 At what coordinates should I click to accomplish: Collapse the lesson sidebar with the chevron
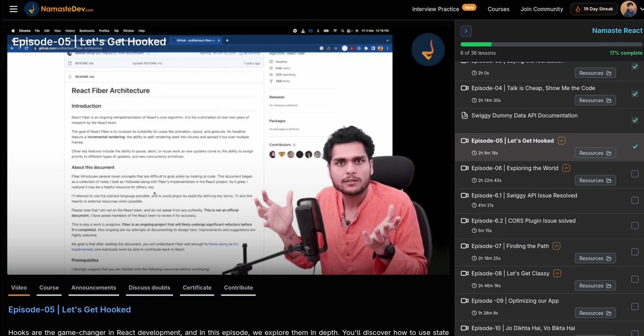466,31
